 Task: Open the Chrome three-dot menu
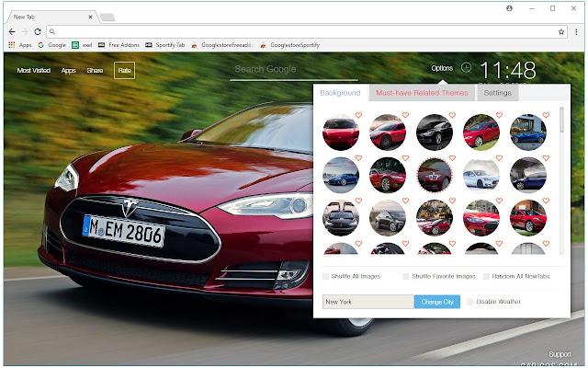coord(576,32)
